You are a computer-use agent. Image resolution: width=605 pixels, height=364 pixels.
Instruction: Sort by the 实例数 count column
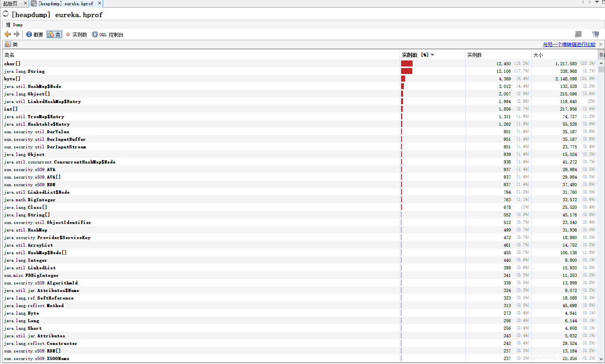pyautogui.click(x=498, y=55)
